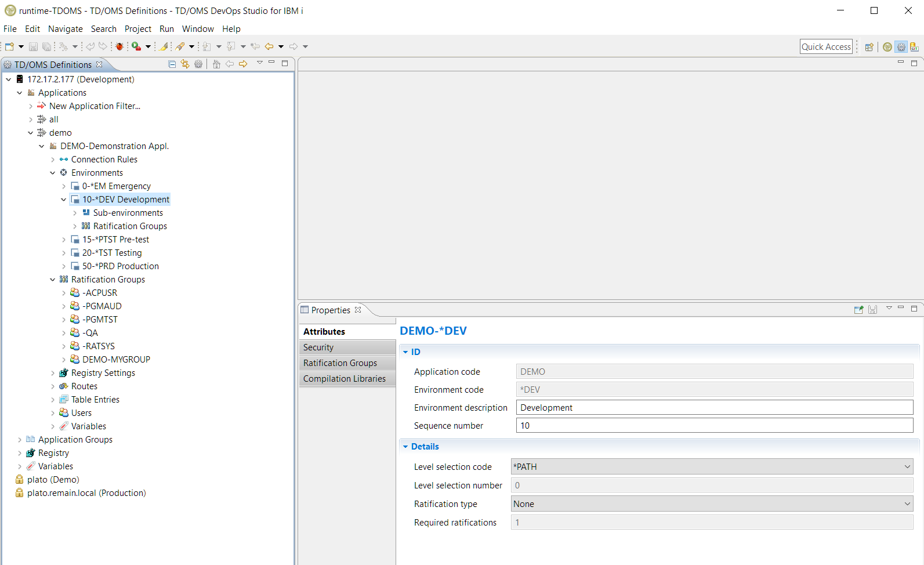Toggle Link with Editor in Definitions view
This screenshot has height=565, width=924.
[x=185, y=64]
